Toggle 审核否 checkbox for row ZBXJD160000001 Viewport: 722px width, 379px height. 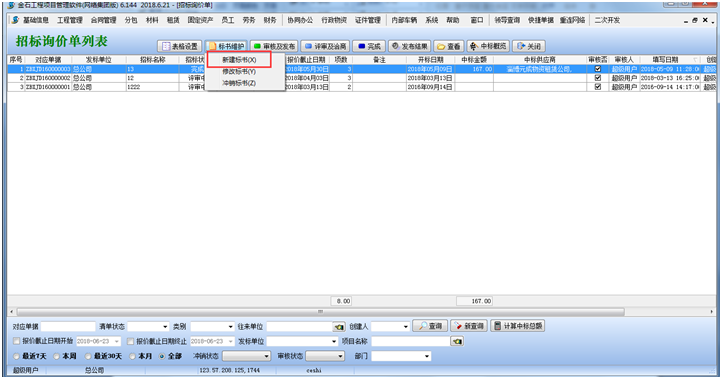click(598, 87)
